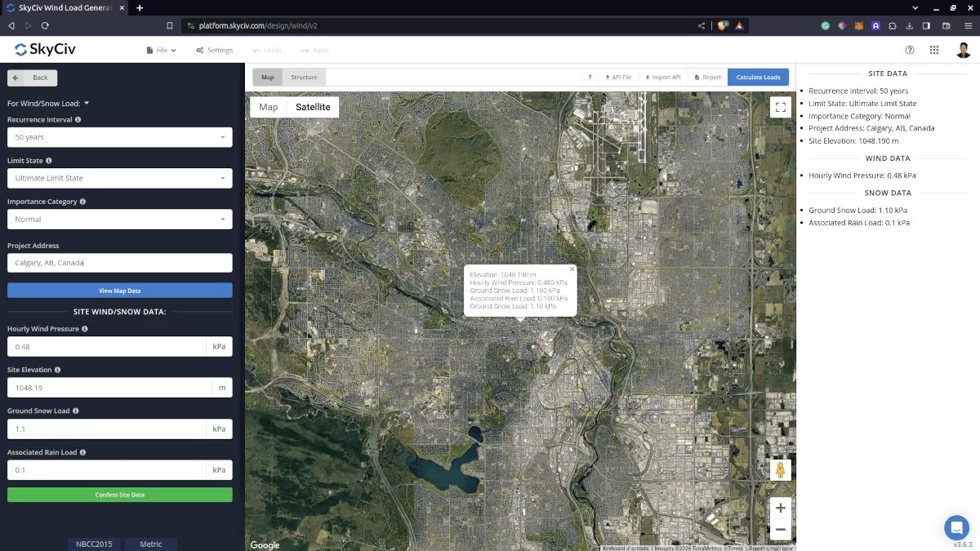
Task: Click the Hourly Wind Pressure field
Action: pos(106,347)
